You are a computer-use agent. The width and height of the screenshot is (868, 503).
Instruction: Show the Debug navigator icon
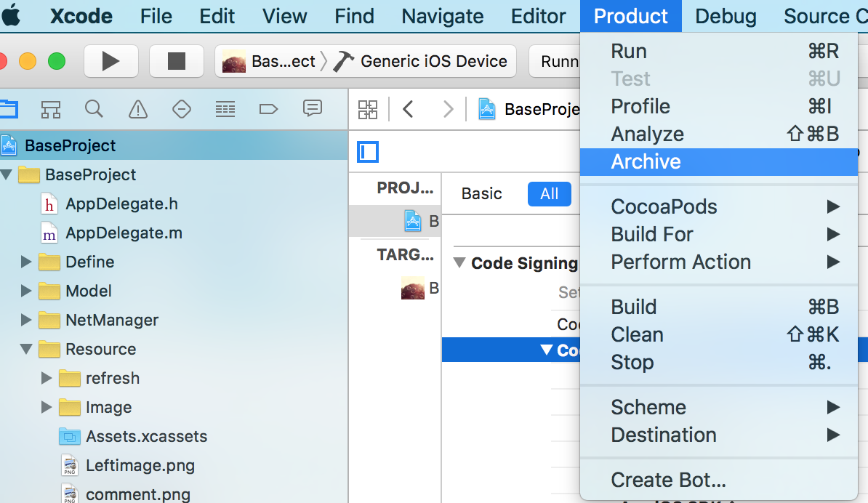(225, 109)
